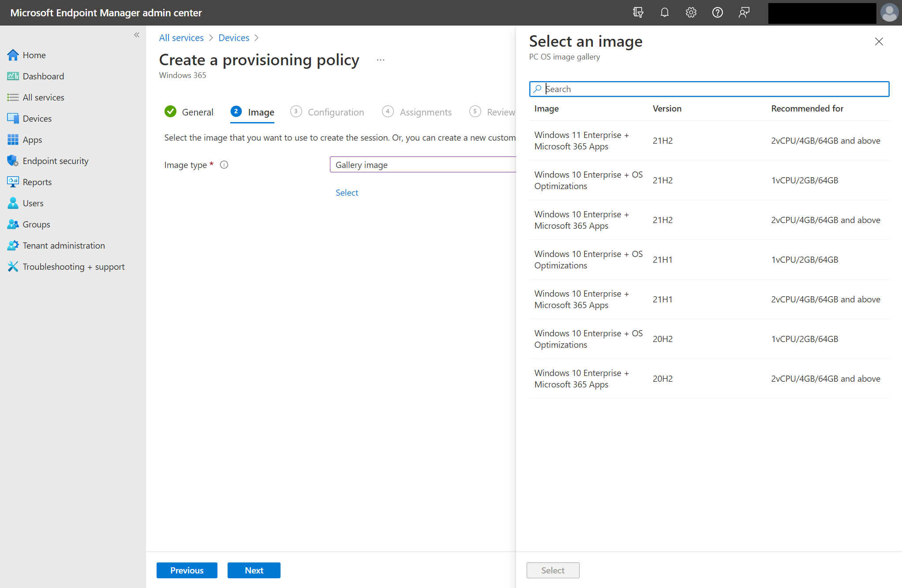Click the blue Select link under Image type
Viewport: 902px width, 588px height.
tap(347, 193)
